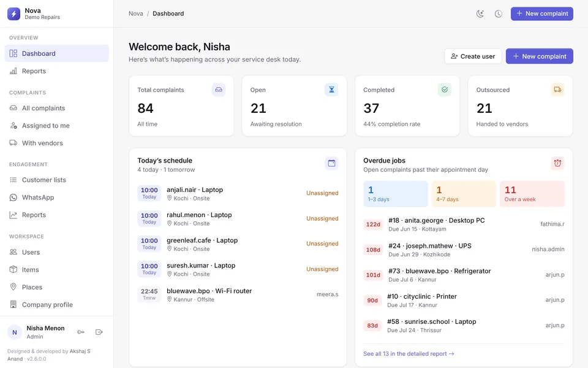Open With vendors page
The width and height of the screenshot is (588, 368).
click(x=56, y=143)
